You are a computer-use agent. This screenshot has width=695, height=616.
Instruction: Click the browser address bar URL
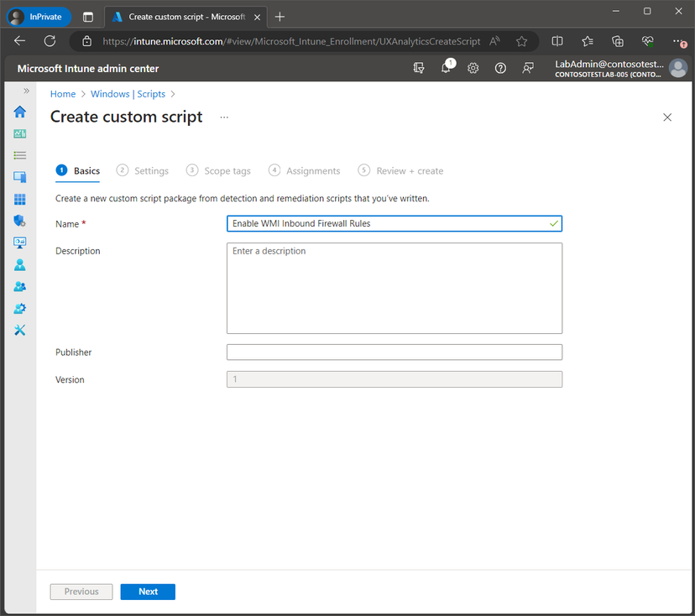(291, 42)
